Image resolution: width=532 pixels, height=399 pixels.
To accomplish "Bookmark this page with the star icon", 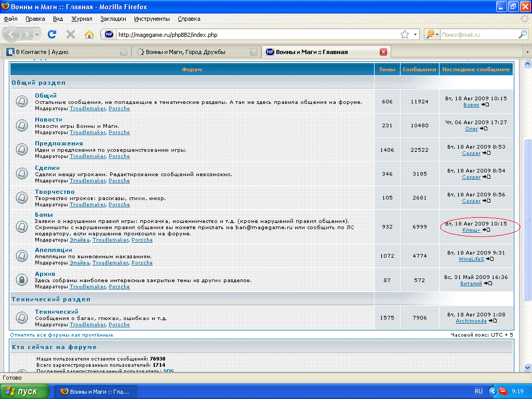I will click(404, 35).
